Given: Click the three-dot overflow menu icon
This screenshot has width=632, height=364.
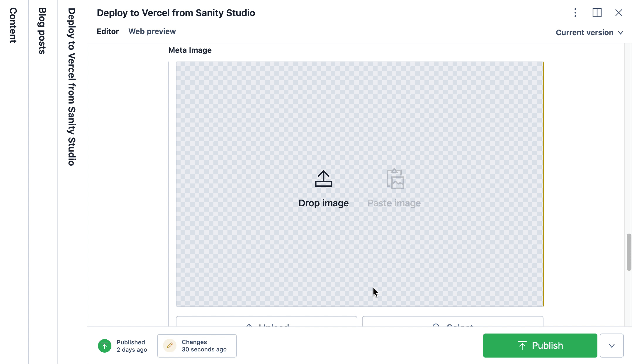Looking at the screenshot, I should (576, 12).
